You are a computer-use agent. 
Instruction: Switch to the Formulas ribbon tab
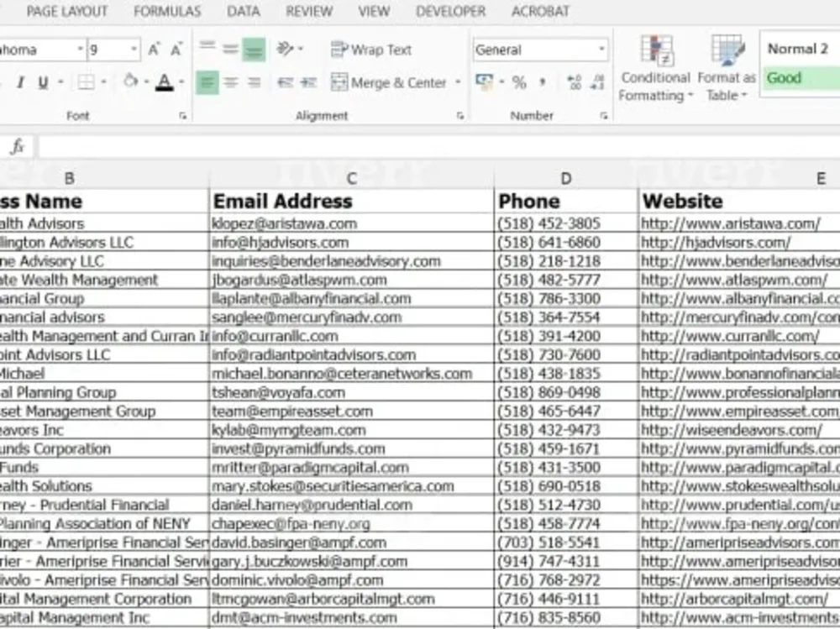[166, 12]
